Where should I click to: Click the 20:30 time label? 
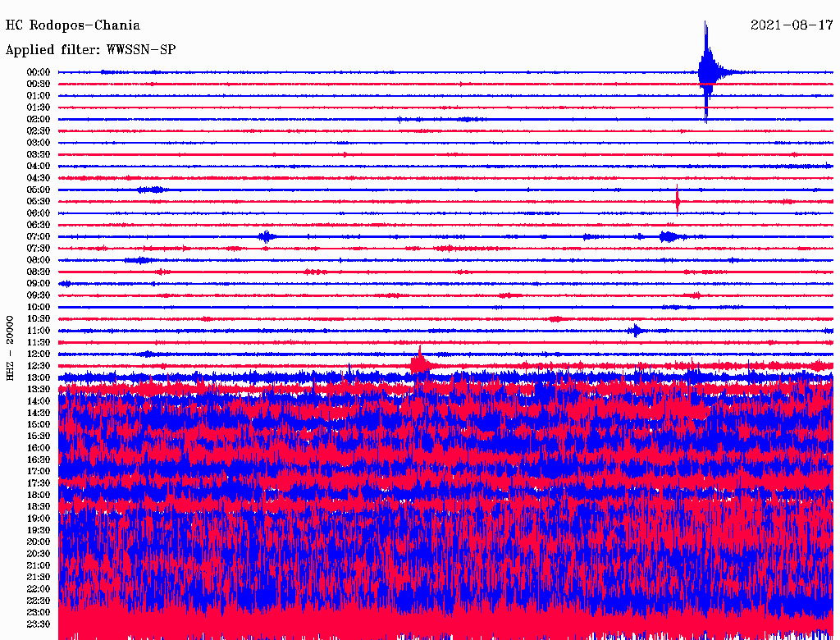point(39,554)
